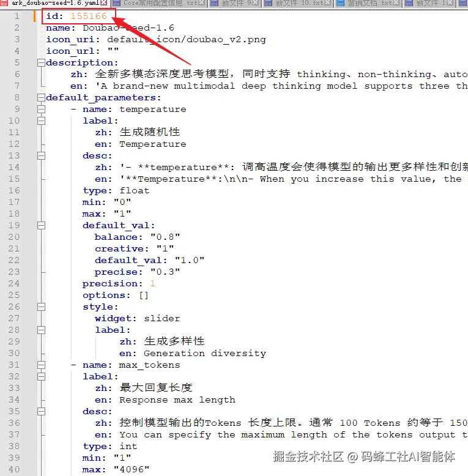The image size is (468, 476).
Task: Click the zh label 生成随机性
Action: 150,132
